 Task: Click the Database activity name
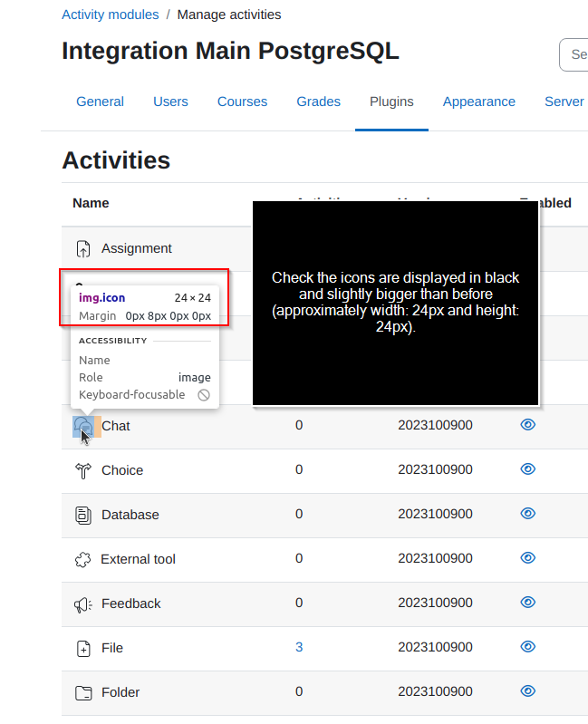pos(130,515)
